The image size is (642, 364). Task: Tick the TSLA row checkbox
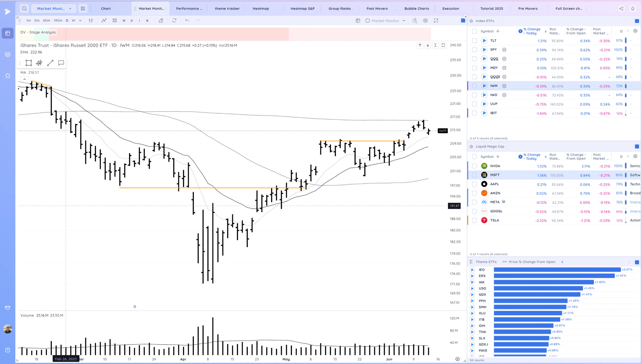(474, 220)
